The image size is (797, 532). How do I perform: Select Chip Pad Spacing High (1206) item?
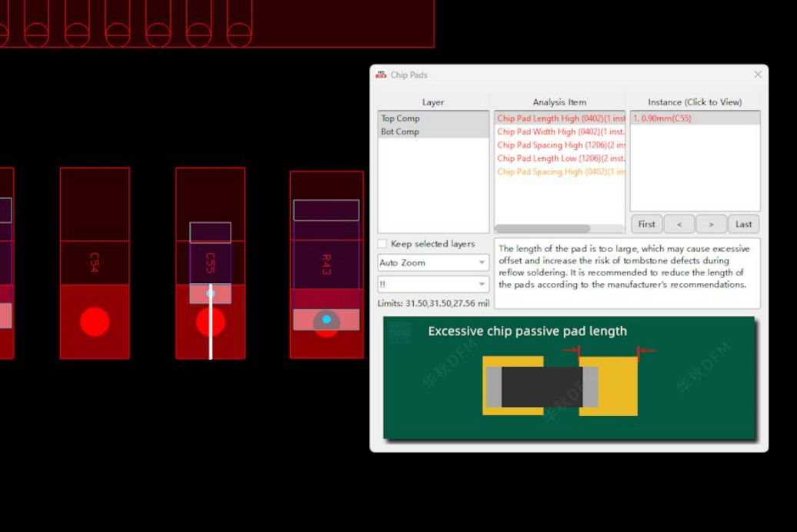(559, 145)
